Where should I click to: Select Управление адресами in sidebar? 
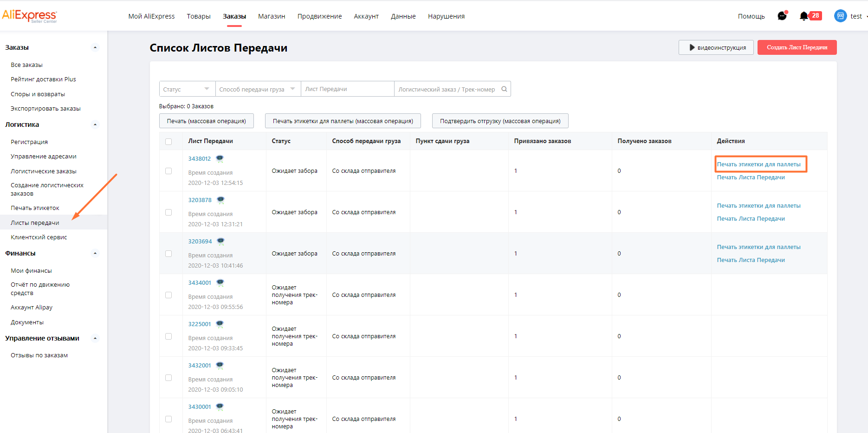click(43, 156)
